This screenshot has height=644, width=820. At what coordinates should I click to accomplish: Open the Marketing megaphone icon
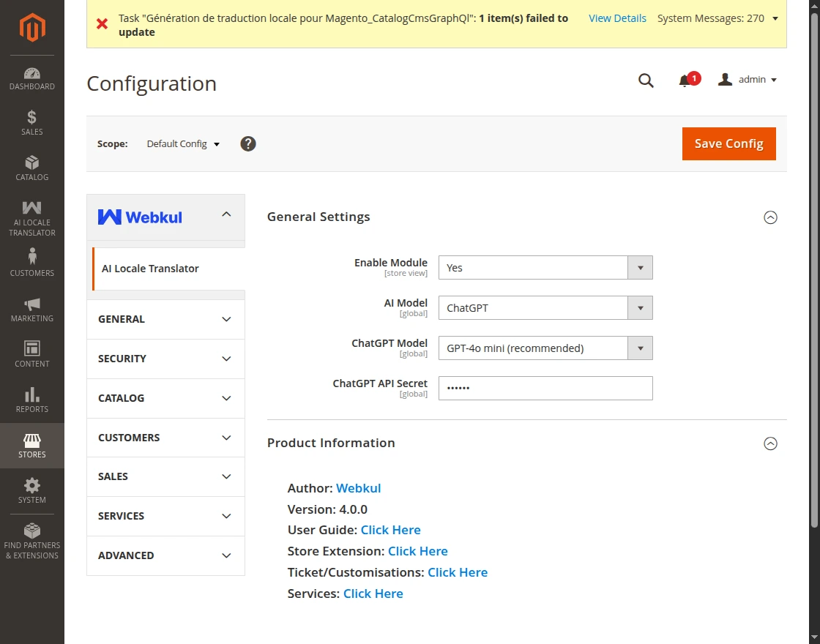pyautogui.click(x=31, y=310)
